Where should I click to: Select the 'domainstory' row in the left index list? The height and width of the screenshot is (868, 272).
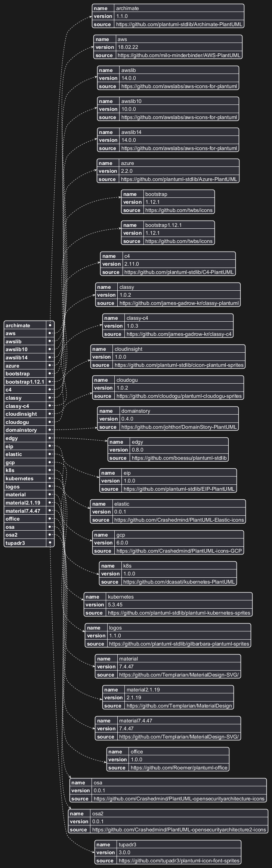point(29,430)
